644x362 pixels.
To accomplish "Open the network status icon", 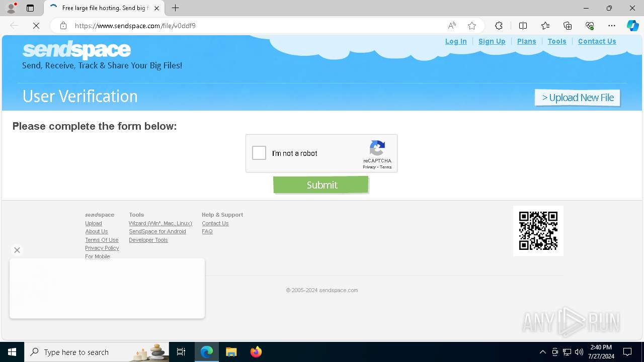I will (567, 352).
